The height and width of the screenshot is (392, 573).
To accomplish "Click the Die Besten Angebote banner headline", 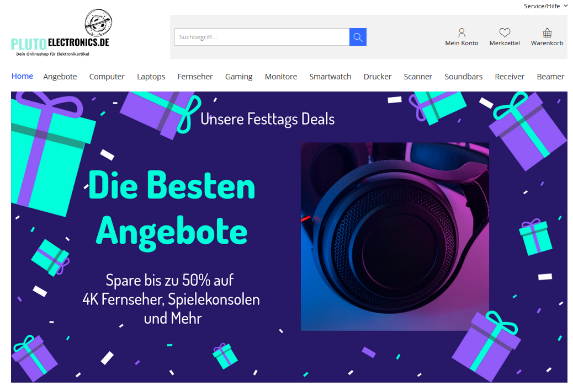I will click(x=172, y=209).
